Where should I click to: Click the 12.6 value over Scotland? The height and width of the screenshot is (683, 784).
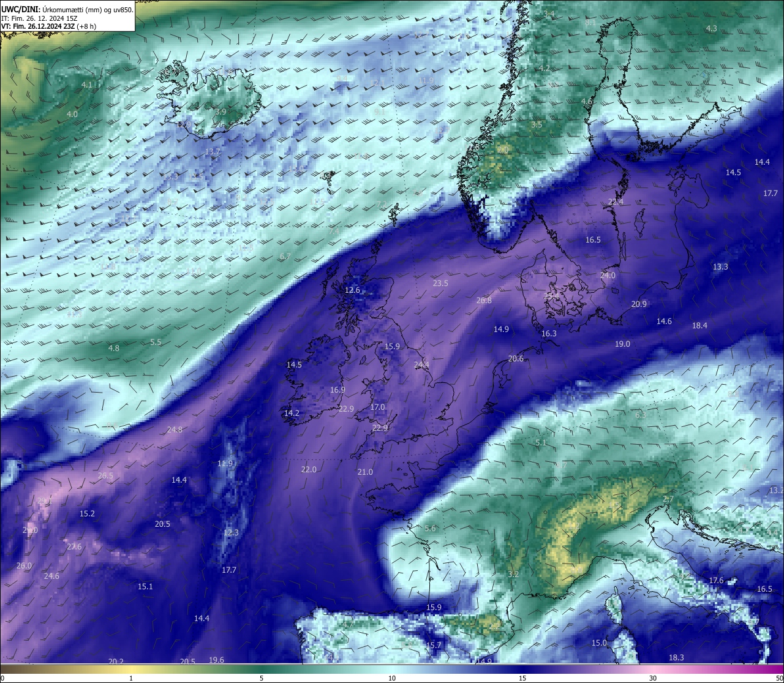352,290
